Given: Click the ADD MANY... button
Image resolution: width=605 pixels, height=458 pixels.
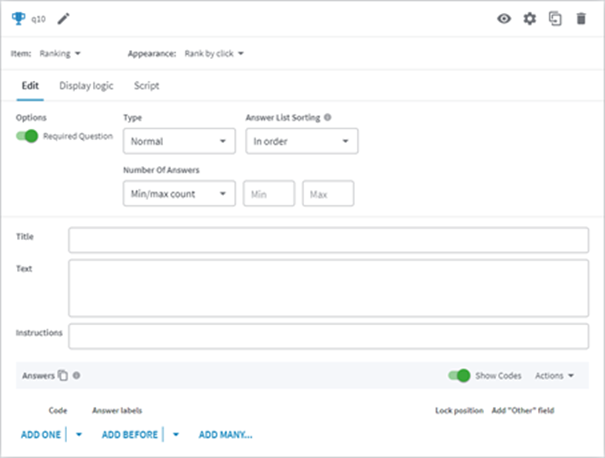Looking at the screenshot, I should (226, 434).
